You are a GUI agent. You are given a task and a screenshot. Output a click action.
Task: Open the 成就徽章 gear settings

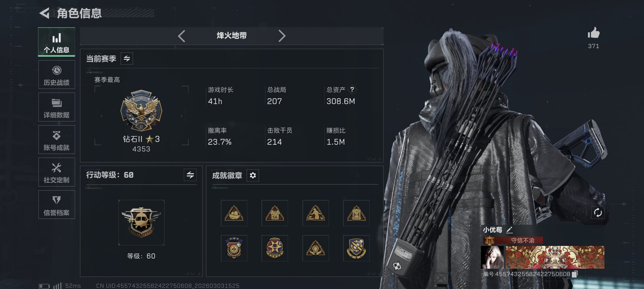pos(253,175)
